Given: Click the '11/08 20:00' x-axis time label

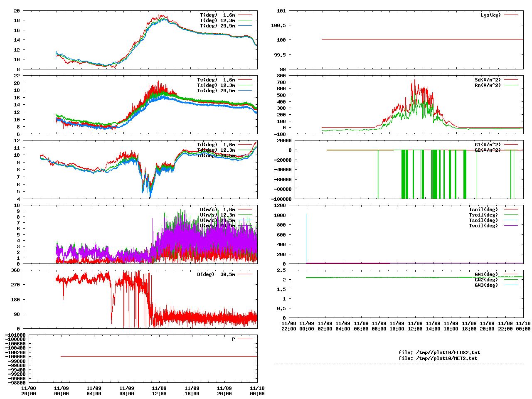Looking at the screenshot, I should 29,391.
